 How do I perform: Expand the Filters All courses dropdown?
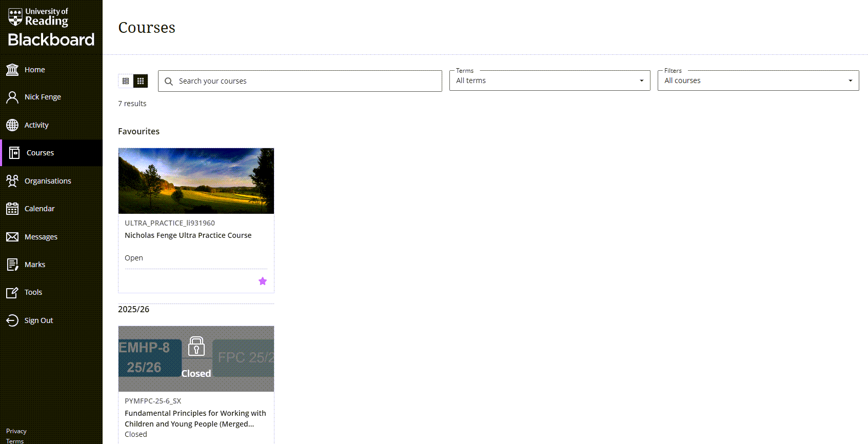pos(758,80)
